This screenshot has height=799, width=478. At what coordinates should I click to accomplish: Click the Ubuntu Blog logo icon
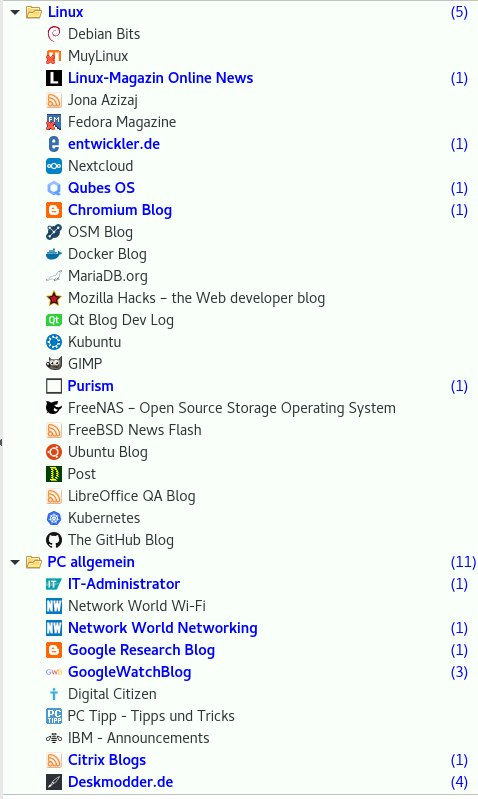point(54,452)
